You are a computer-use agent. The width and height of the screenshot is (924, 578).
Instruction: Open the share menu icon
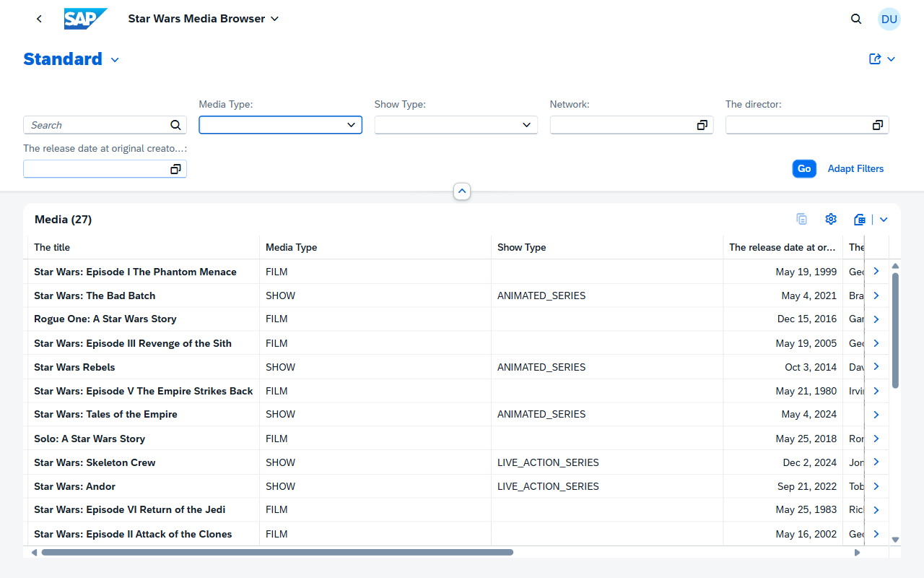(x=876, y=59)
